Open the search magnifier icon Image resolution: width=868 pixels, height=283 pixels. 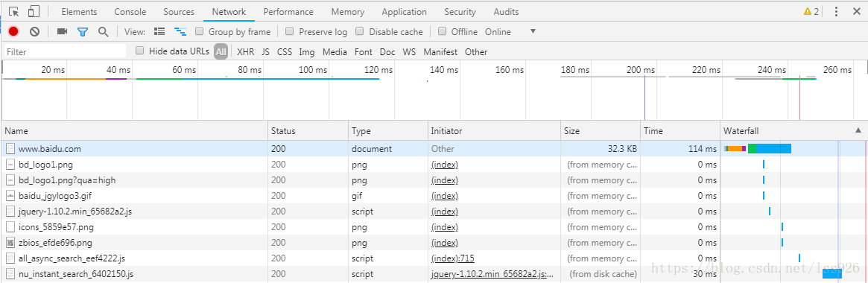tap(103, 31)
